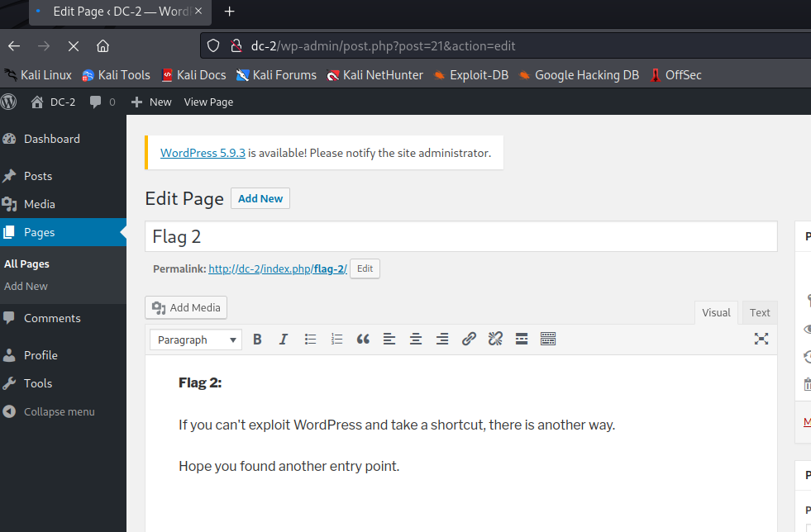Click the 'If you can't exploit WordPress' sentence

point(397,425)
